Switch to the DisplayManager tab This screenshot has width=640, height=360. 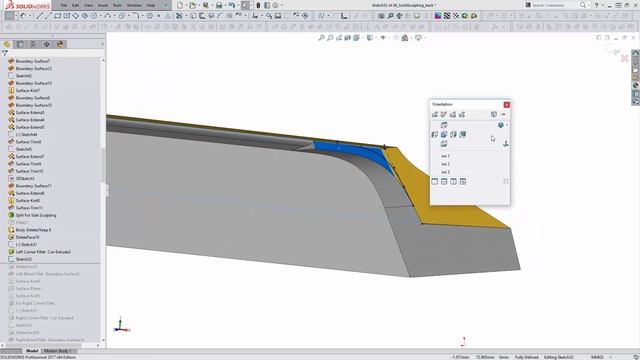click(x=60, y=44)
